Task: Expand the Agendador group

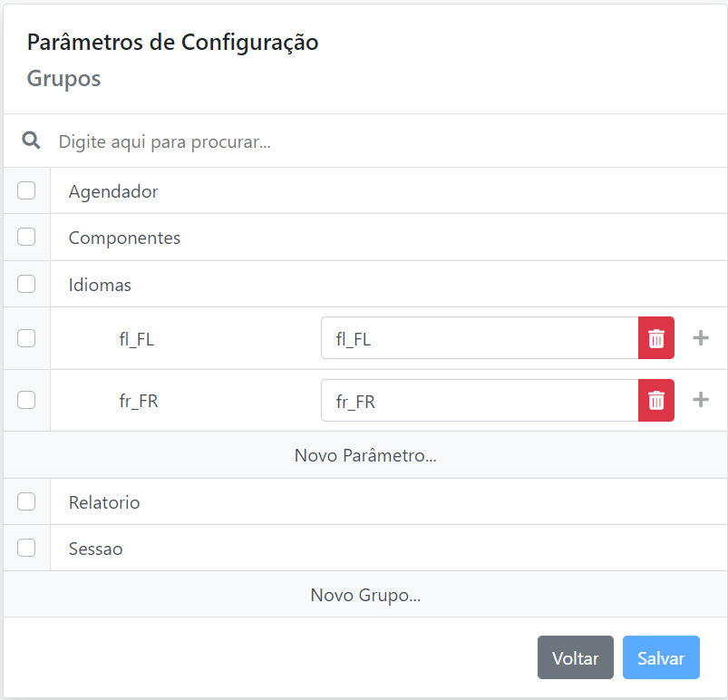Action: (x=113, y=191)
